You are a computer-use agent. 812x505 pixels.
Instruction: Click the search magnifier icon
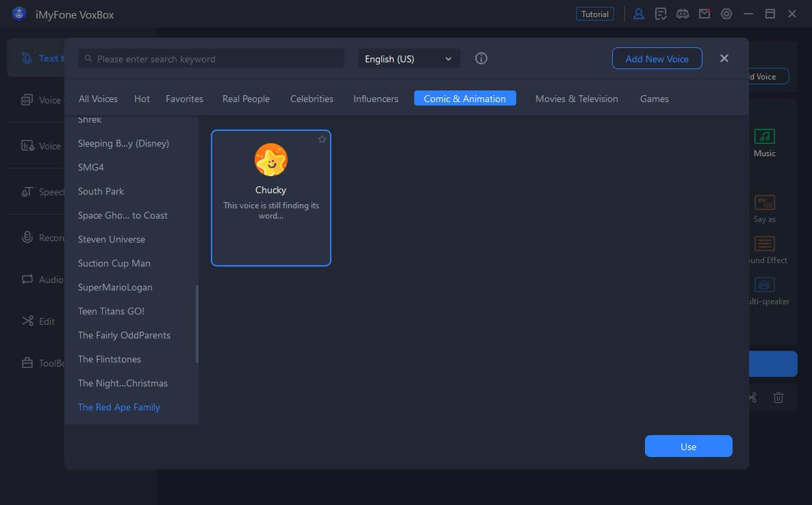tap(88, 59)
